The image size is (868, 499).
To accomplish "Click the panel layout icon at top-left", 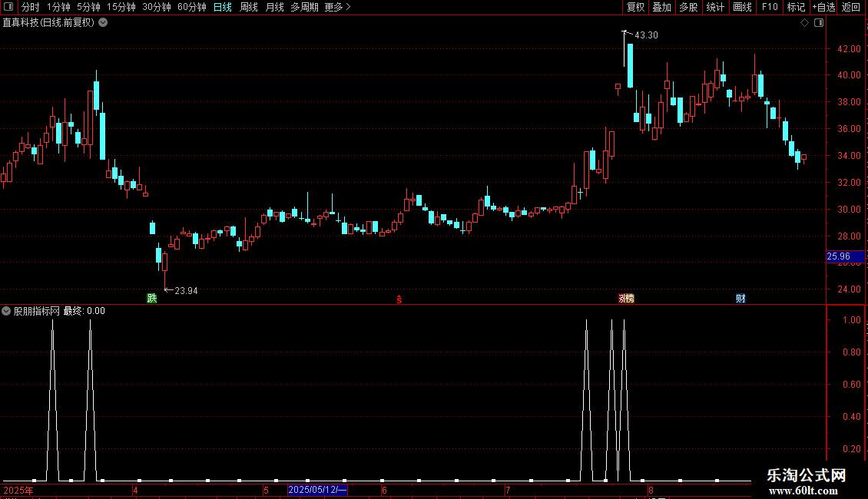I will [x=8, y=7].
